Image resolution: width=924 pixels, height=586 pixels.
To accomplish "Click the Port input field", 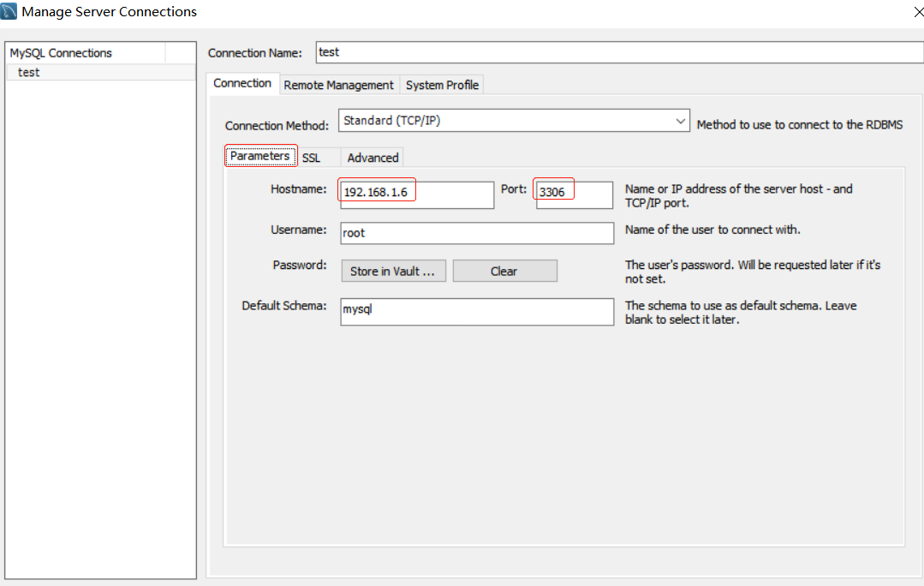I will pyautogui.click(x=575, y=194).
